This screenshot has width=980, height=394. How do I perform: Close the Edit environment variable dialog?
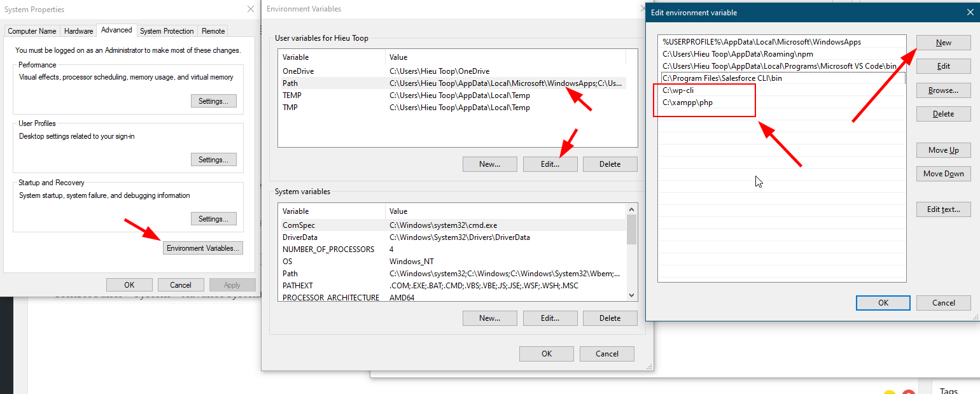pos(969,12)
